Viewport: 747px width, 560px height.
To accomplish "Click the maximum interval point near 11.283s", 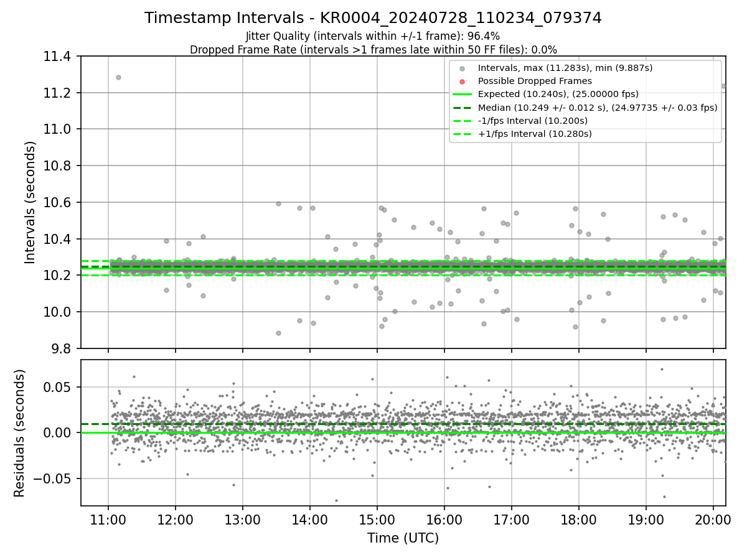I will (118, 77).
